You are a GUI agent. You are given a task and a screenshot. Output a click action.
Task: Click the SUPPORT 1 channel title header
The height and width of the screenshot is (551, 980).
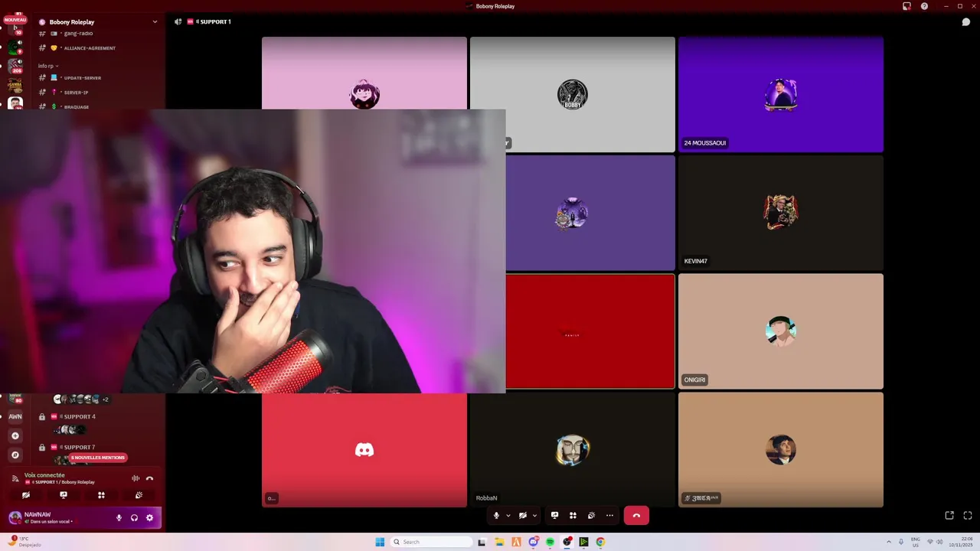[x=214, y=21]
